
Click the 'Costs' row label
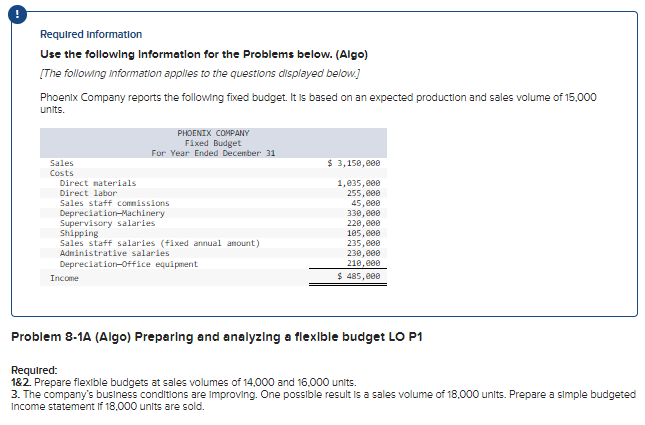[x=62, y=173]
